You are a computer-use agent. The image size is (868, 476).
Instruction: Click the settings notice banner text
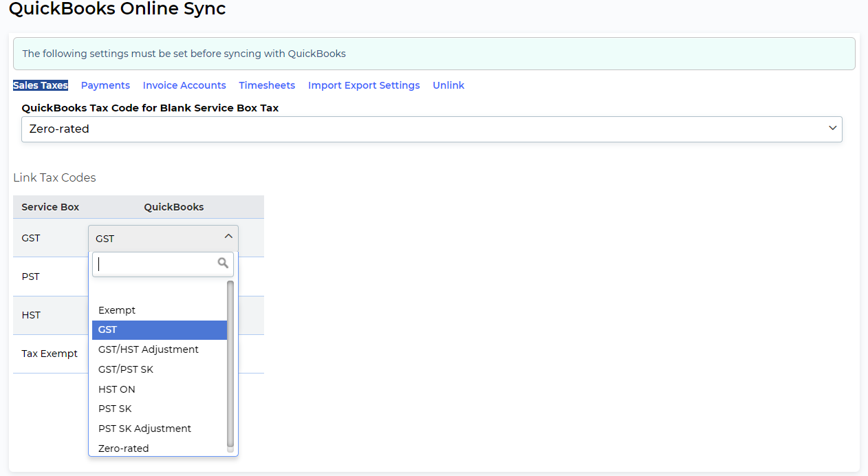(184, 54)
